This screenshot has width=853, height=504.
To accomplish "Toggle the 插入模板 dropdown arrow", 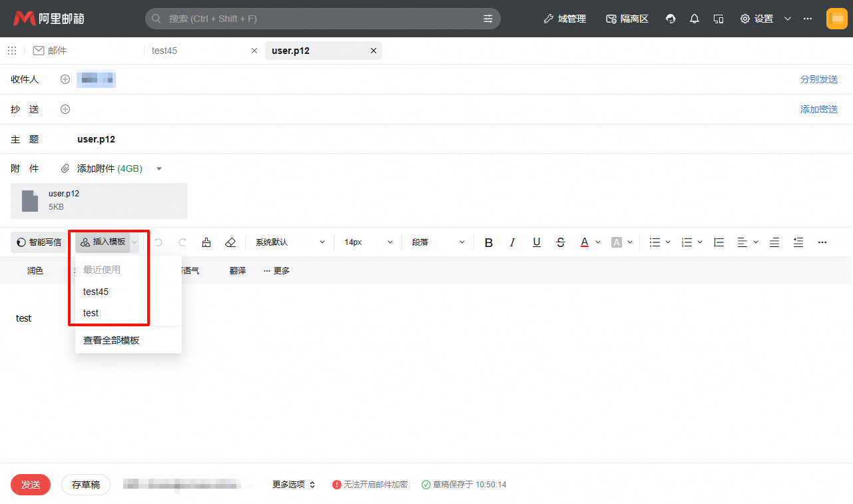I will [x=135, y=242].
